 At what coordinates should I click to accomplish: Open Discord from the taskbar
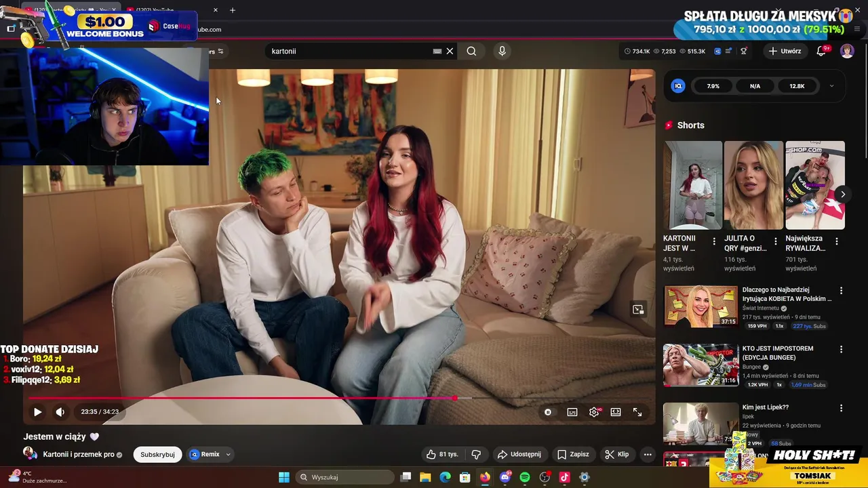505,477
